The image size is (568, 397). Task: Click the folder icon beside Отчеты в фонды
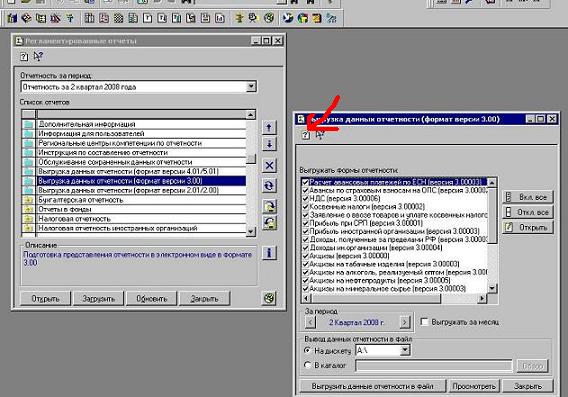click(x=28, y=209)
